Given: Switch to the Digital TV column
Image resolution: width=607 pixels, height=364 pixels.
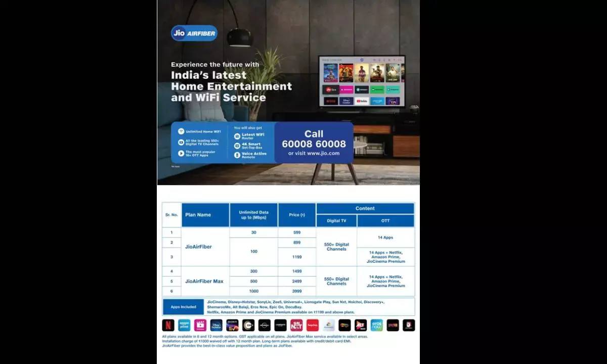Looking at the screenshot, I should pos(336,220).
